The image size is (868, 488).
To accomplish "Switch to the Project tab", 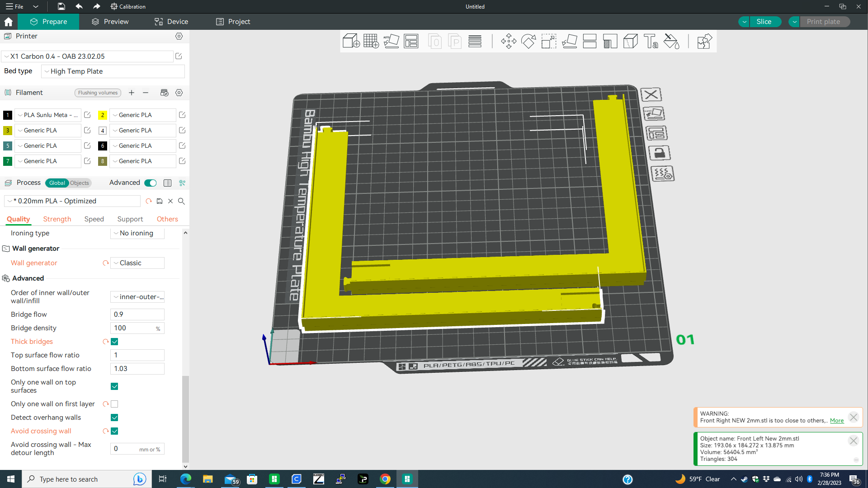I will pyautogui.click(x=233, y=22).
